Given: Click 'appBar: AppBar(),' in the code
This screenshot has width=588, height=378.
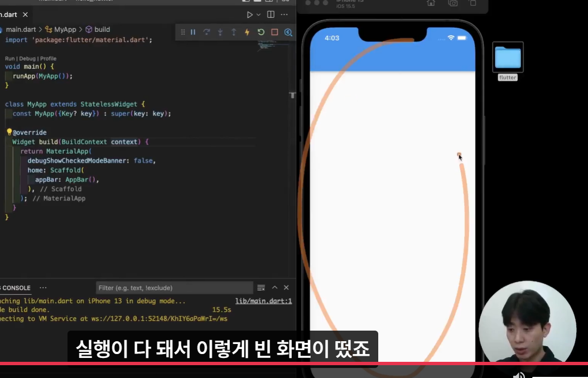Looking at the screenshot, I should pos(67,180).
